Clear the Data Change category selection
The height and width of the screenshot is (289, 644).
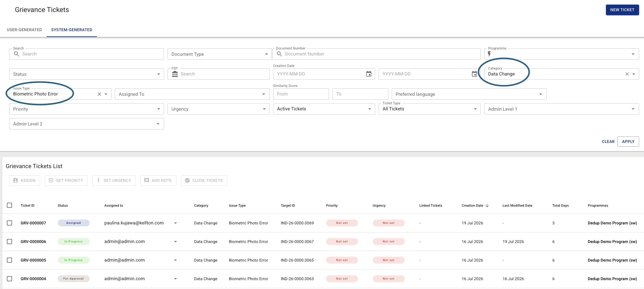(627, 74)
